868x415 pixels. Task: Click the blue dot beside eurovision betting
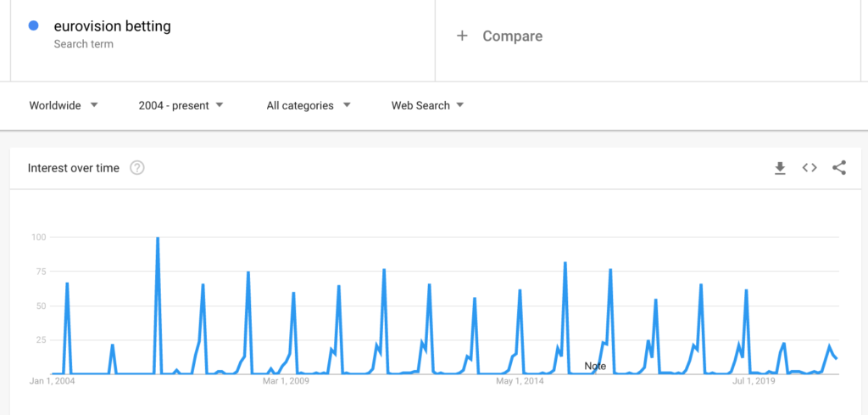(34, 26)
